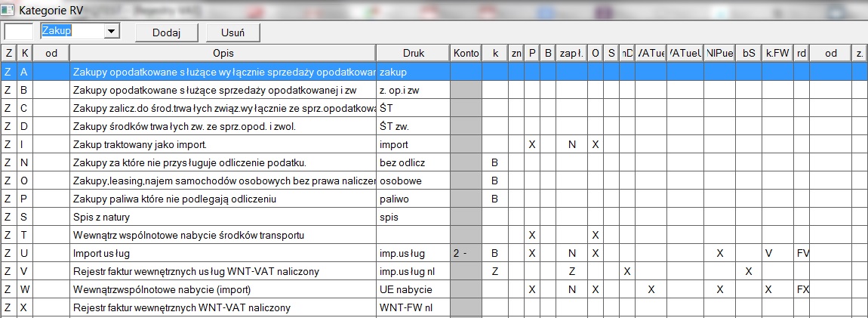Click the k.FW column header
Image resolution: width=868 pixels, height=318 pixels.
pyautogui.click(x=777, y=53)
